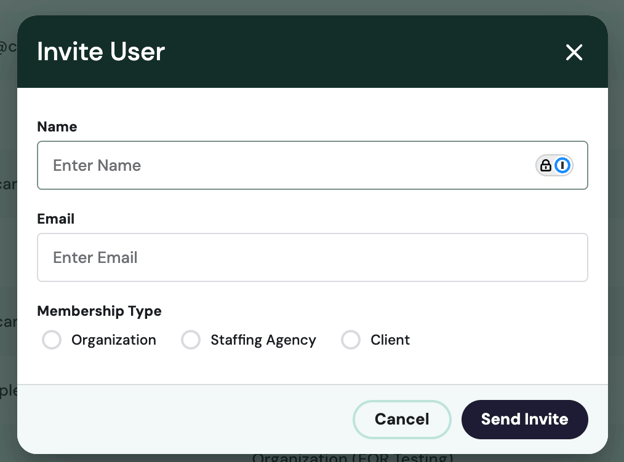
Task: Click the Name field label
Action: (x=57, y=127)
